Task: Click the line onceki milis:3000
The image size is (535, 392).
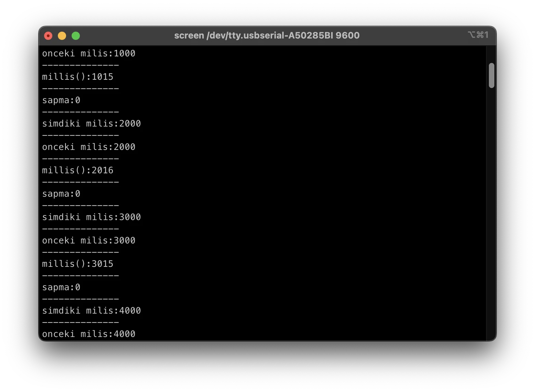Action: (x=89, y=240)
